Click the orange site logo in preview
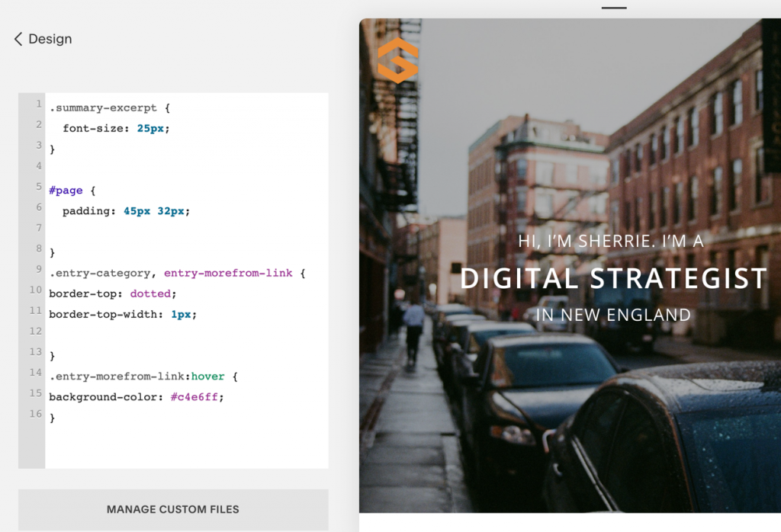The width and height of the screenshot is (781, 532). 397,60
